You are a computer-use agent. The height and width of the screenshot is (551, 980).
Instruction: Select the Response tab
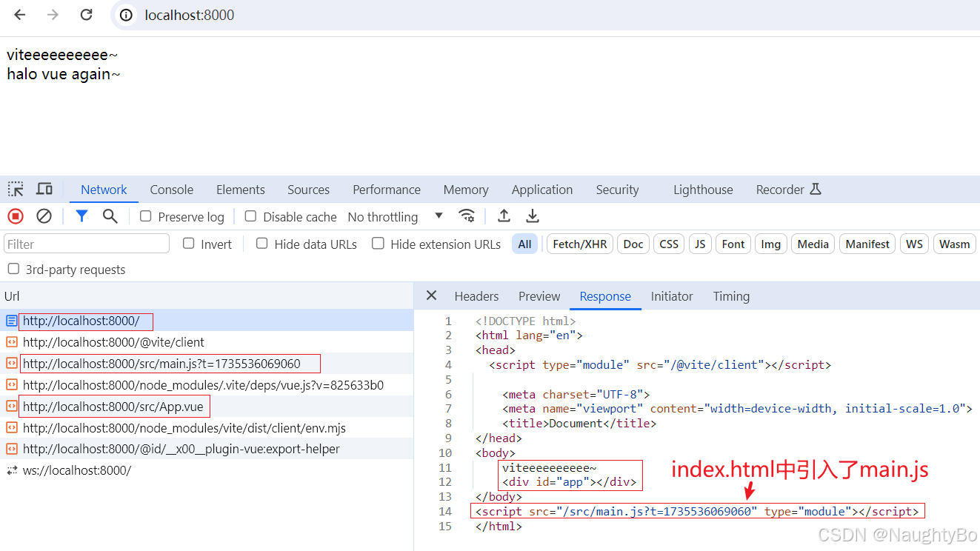605,296
